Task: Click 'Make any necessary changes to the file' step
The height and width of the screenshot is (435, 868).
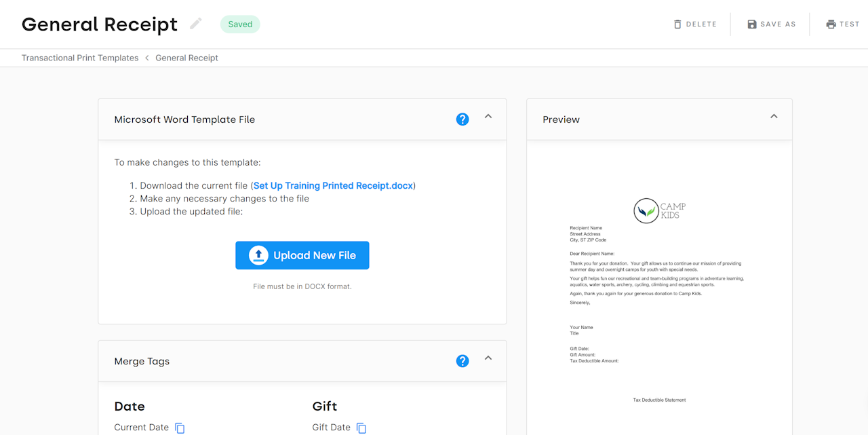Action: [x=224, y=199]
